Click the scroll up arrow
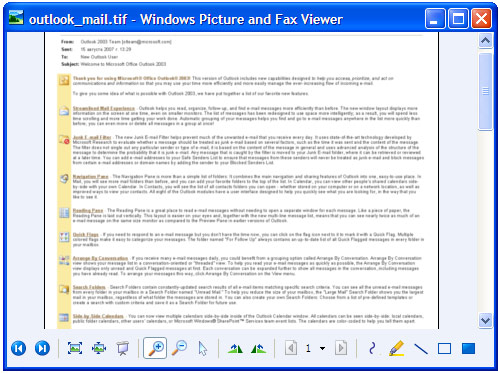Viewport: 500px width, 373px height. click(x=486, y=41)
